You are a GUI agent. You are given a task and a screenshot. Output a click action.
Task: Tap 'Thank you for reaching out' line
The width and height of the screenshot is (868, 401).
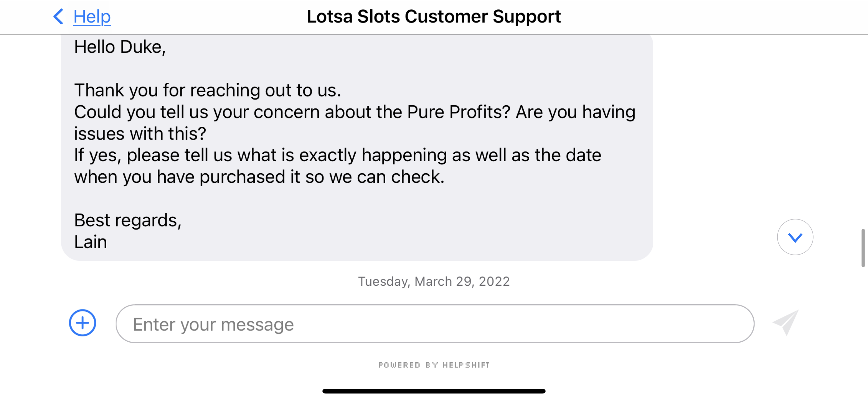[207, 90]
